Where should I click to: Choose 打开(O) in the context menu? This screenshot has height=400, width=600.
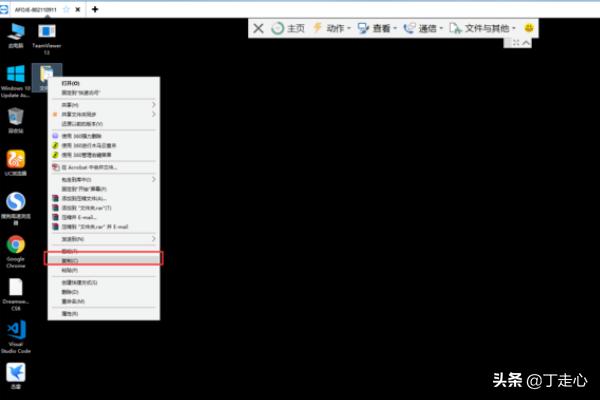pyautogui.click(x=71, y=83)
